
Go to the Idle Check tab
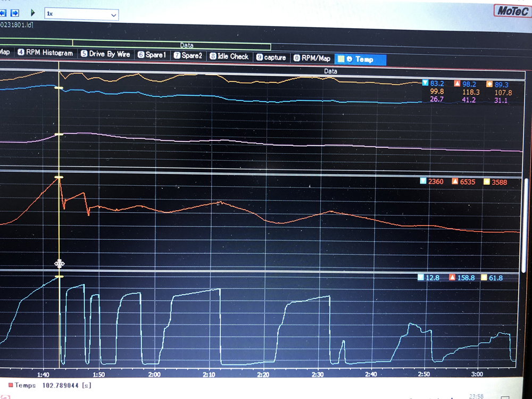(229, 56)
